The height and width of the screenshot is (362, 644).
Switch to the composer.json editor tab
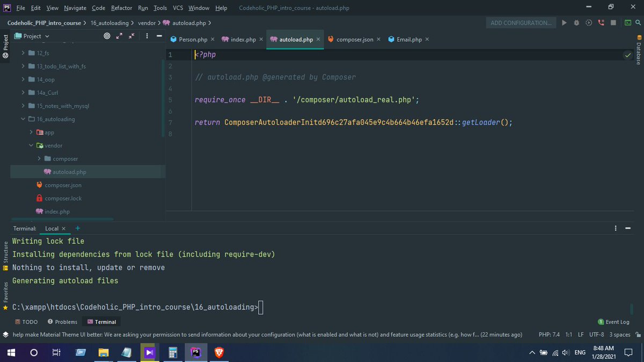coord(354,39)
